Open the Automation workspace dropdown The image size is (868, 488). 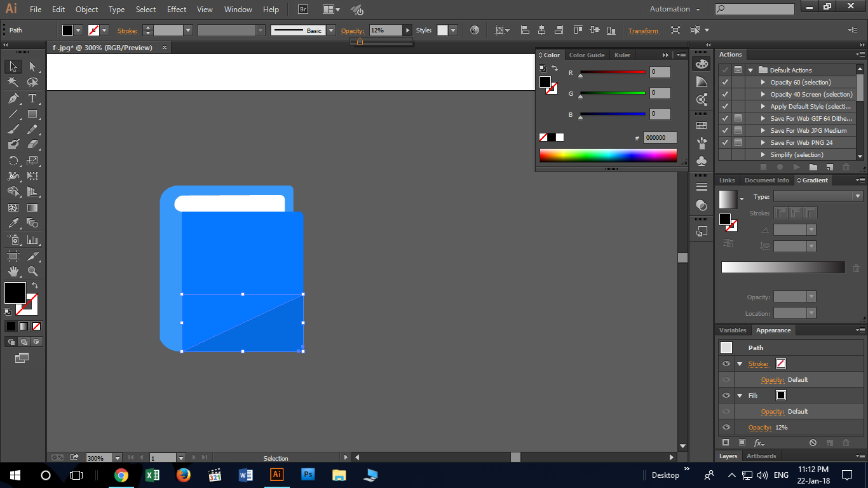(x=674, y=10)
